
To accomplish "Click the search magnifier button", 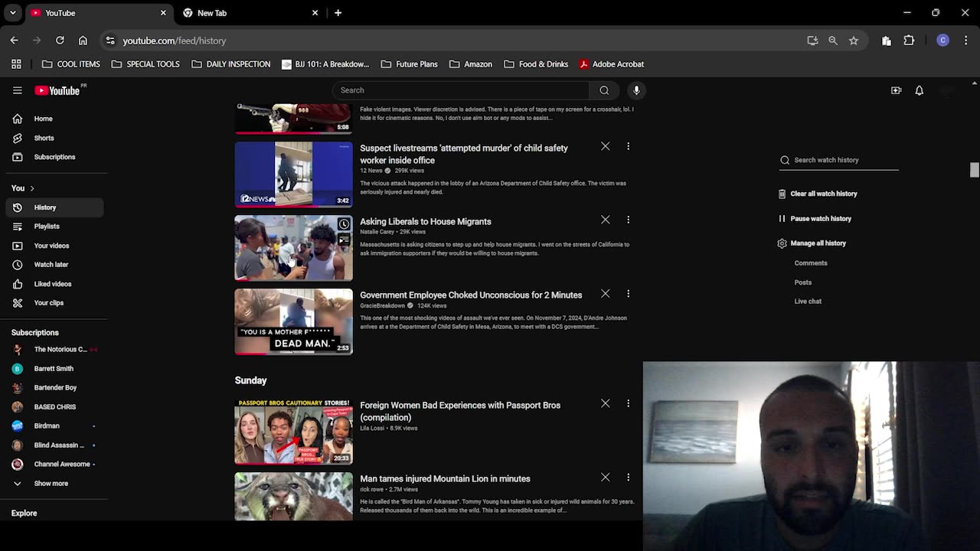I will coord(604,90).
